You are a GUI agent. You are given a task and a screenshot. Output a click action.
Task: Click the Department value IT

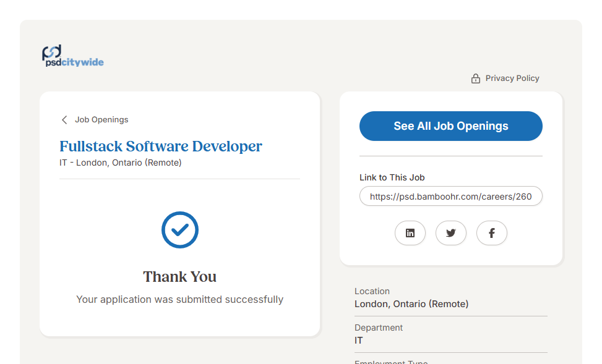(x=359, y=341)
